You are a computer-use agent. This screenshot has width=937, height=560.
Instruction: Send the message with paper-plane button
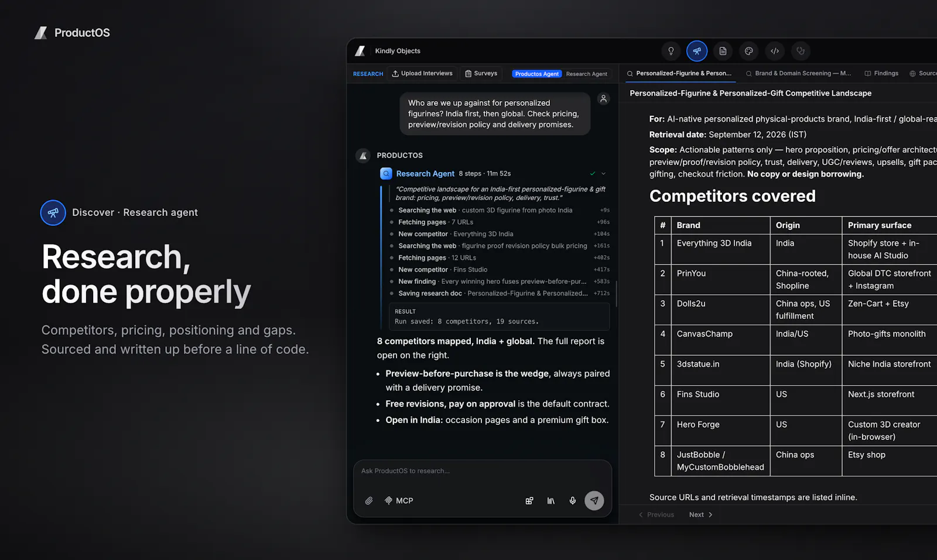594,500
